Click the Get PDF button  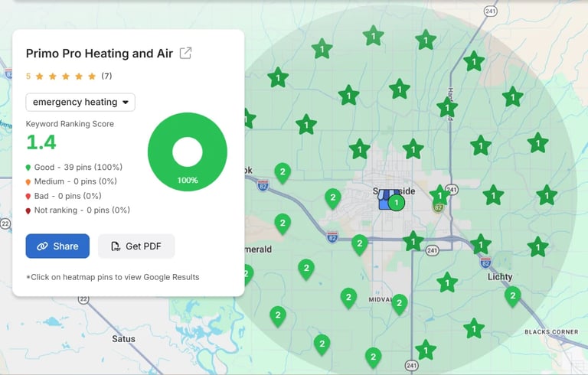click(x=136, y=246)
